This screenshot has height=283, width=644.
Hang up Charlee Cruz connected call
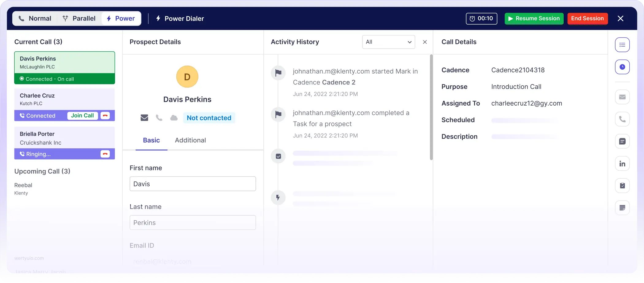click(x=105, y=116)
